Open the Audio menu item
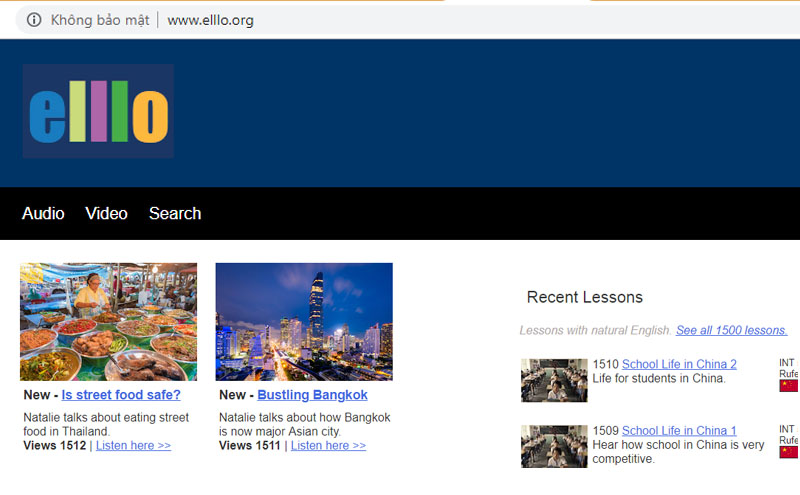The width and height of the screenshot is (800, 495). 43,213
